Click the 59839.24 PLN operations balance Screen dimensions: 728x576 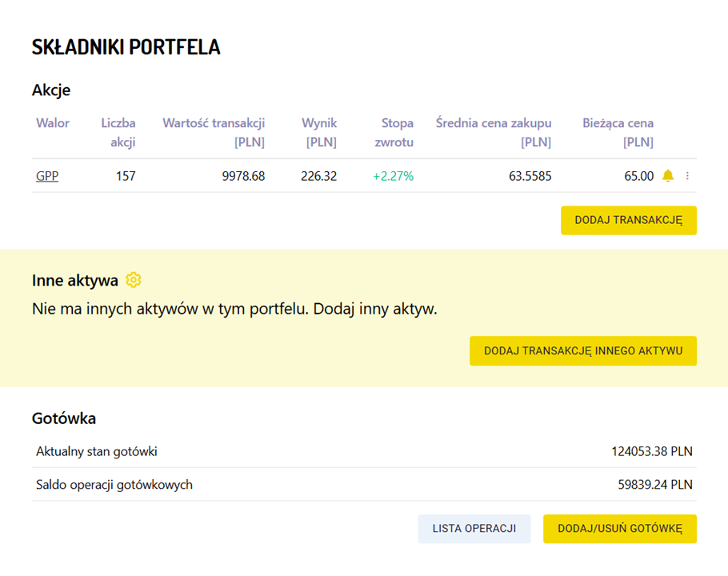[654, 484]
